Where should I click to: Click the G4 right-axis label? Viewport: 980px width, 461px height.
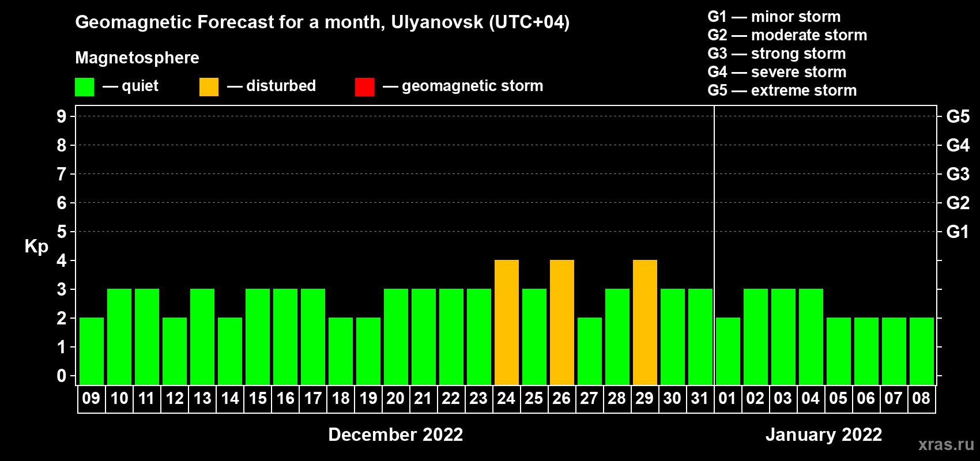(x=958, y=145)
